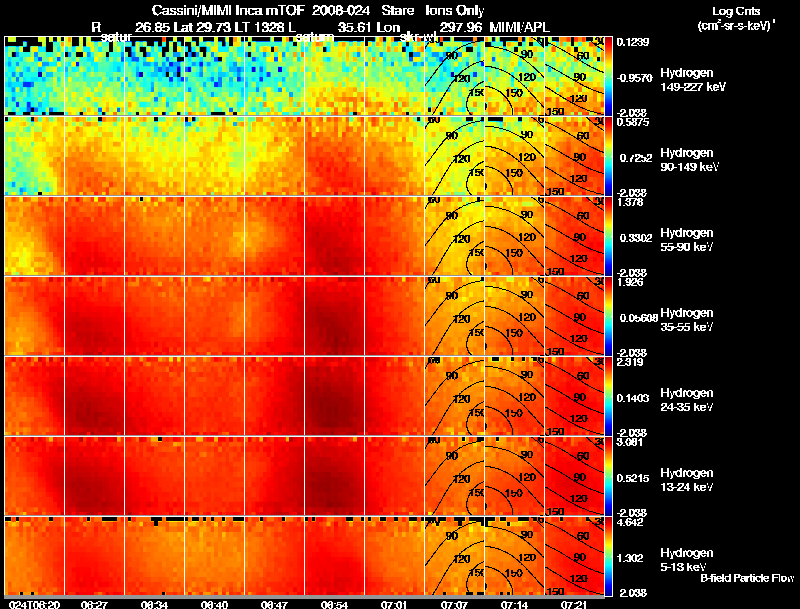This screenshot has height=609, width=800.
Task: Select the 06:27 time axis marker
Action: coord(94,604)
